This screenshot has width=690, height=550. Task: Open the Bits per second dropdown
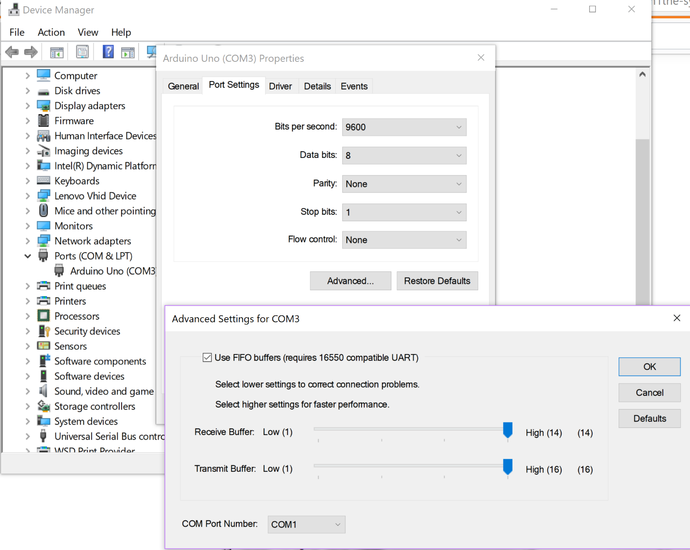(x=404, y=127)
